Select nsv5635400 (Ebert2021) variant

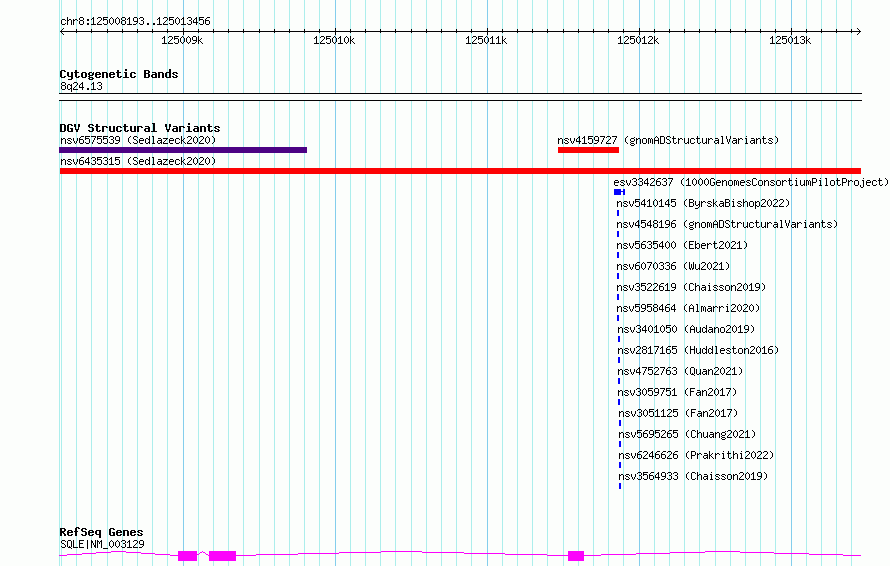tap(682, 245)
